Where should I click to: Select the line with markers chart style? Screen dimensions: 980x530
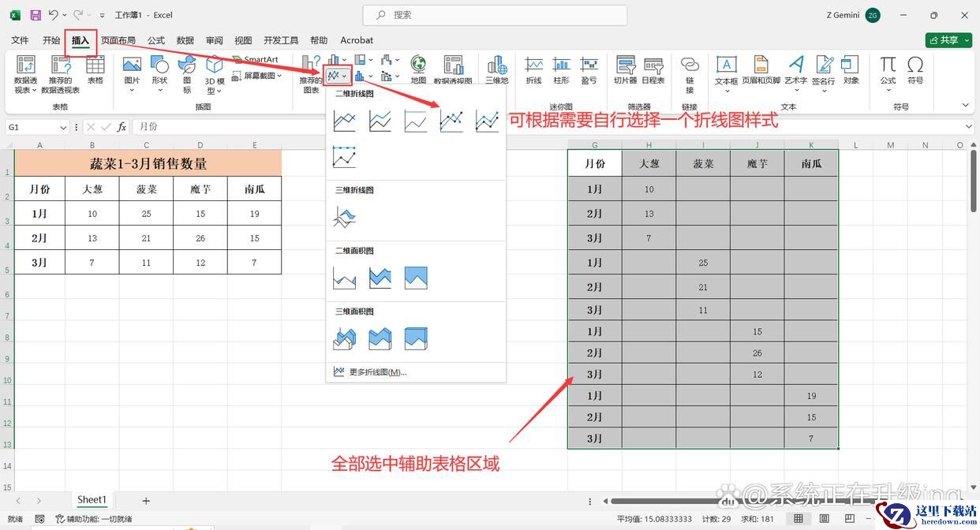(451, 121)
